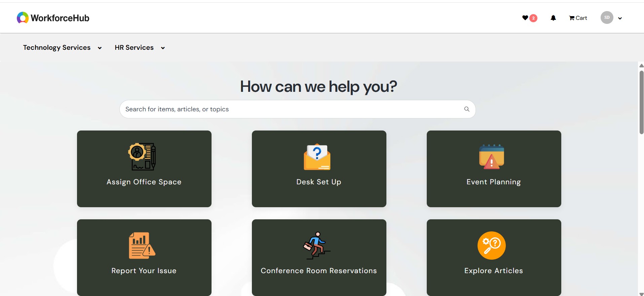Open the Desk Set Up label

(319, 182)
